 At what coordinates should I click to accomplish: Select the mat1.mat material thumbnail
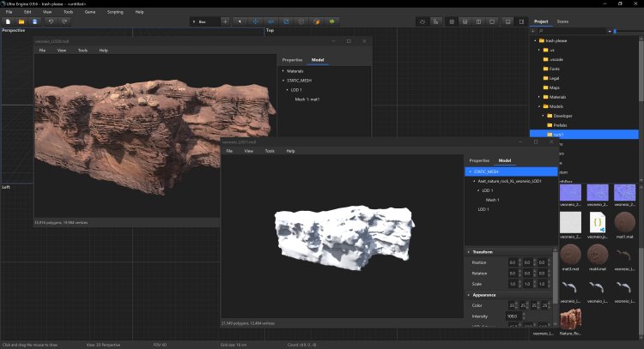(625, 223)
